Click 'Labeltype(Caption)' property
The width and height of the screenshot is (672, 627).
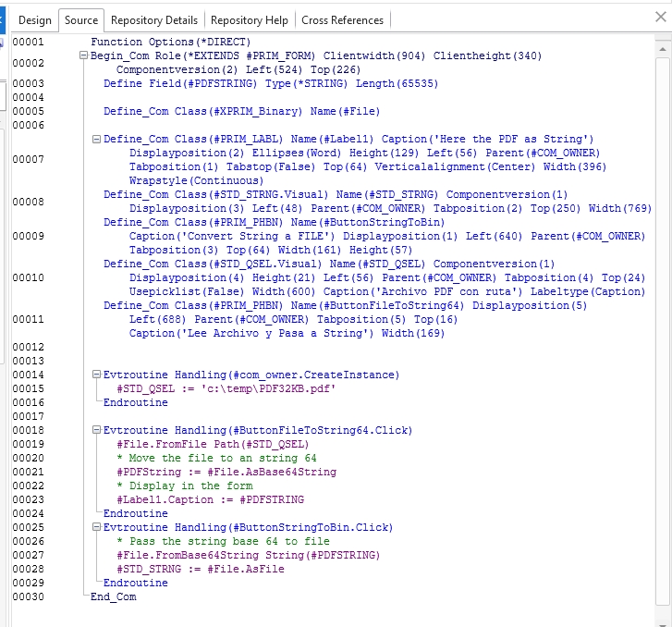pos(588,291)
